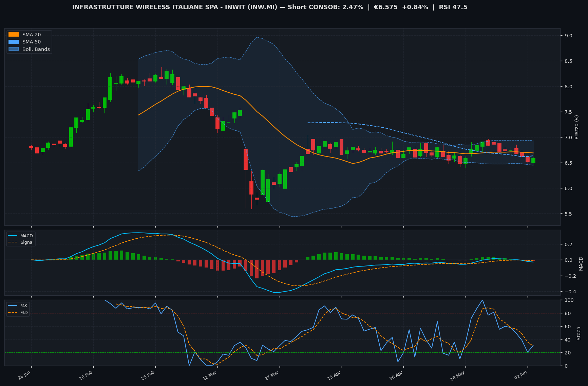Screen dimensions: 588x386
Task: Click the dashed Signal line sample in the legend
Action: click(x=13, y=242)
